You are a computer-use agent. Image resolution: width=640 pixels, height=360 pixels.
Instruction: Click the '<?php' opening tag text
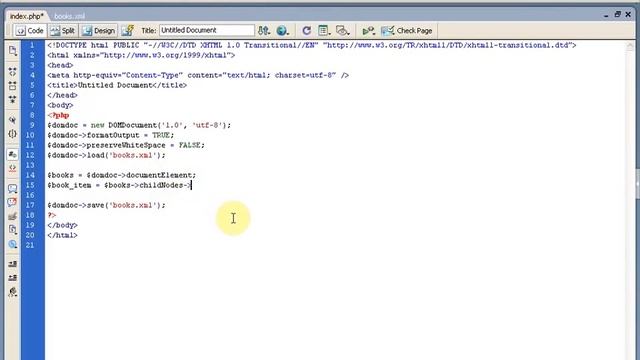click(58, 116)
